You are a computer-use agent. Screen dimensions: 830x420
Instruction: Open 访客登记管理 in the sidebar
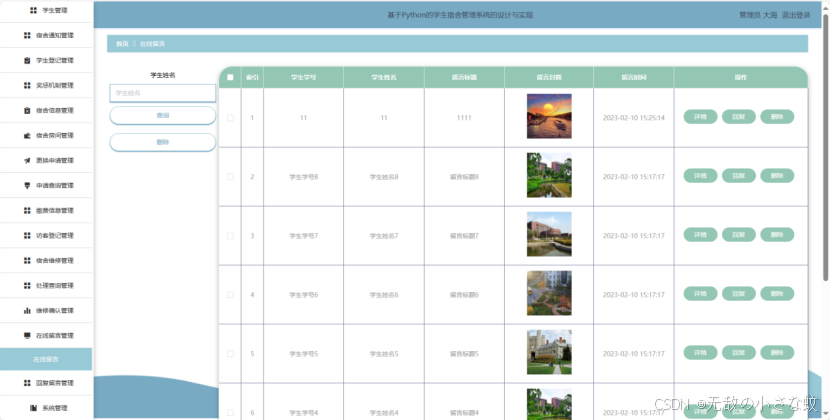pos(46,235)
